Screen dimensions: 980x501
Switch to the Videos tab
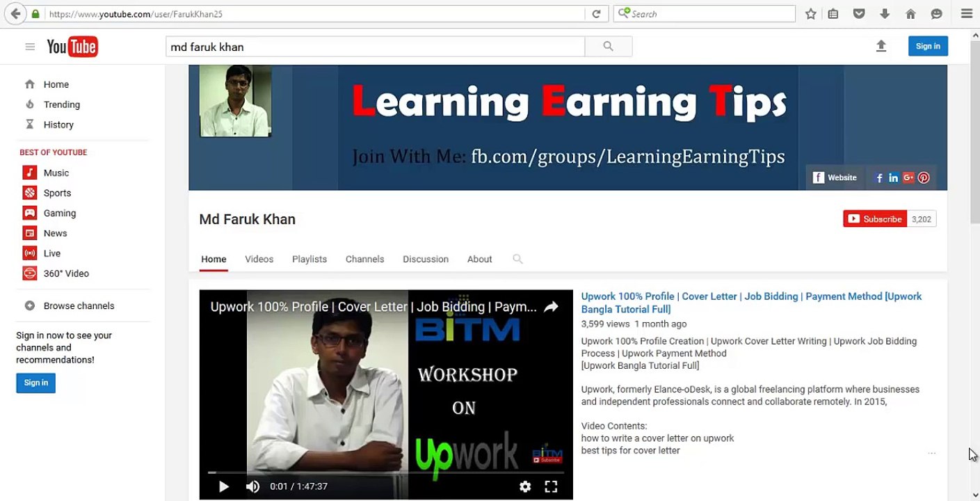coord(259,259)
